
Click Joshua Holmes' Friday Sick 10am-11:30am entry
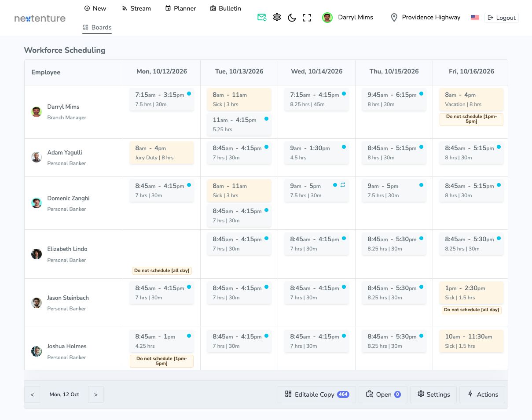coord(471,341)
